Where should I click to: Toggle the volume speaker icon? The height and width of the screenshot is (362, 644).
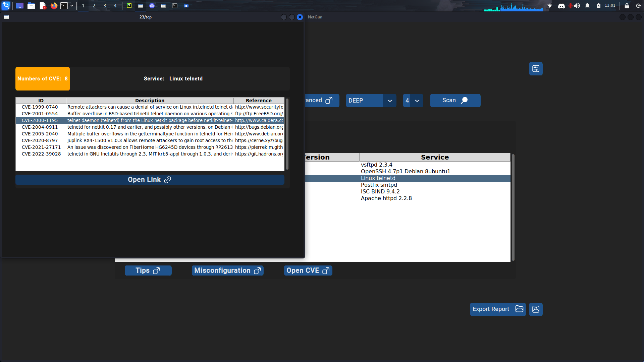(577, 6)
